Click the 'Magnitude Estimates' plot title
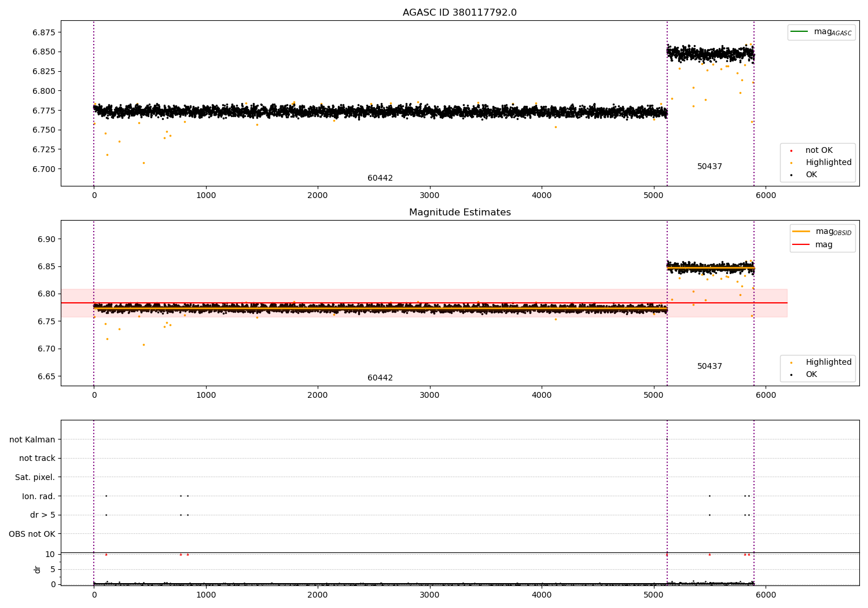The image size is (868, 608). pyautogui.click(x=459, y=213)
